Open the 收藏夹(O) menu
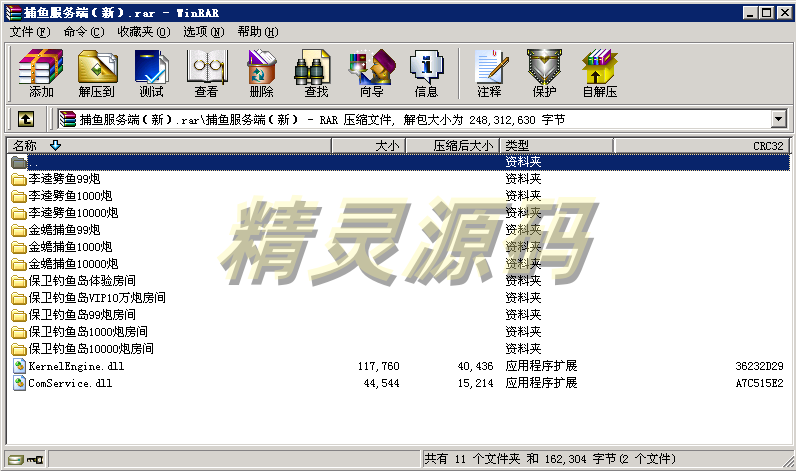This screenshot has width=796, height=471. 144,32
